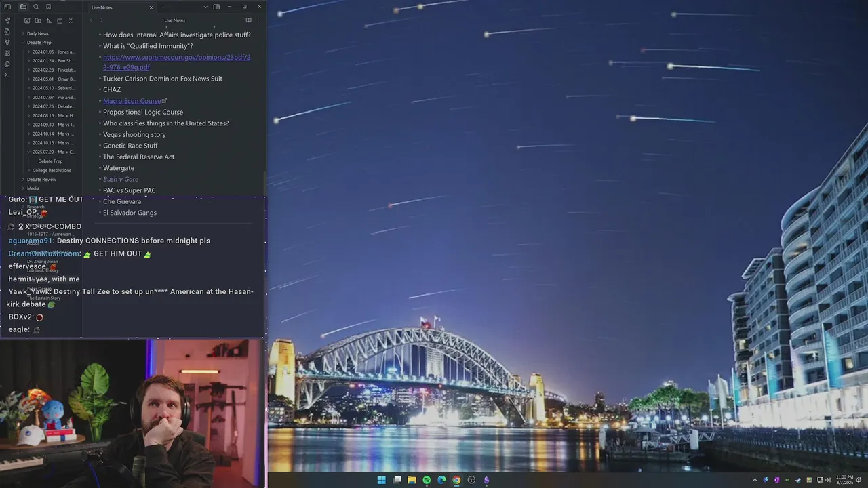
Task: Collapse the 2025.07.29 - Me + C... folder
Action: 53,152
